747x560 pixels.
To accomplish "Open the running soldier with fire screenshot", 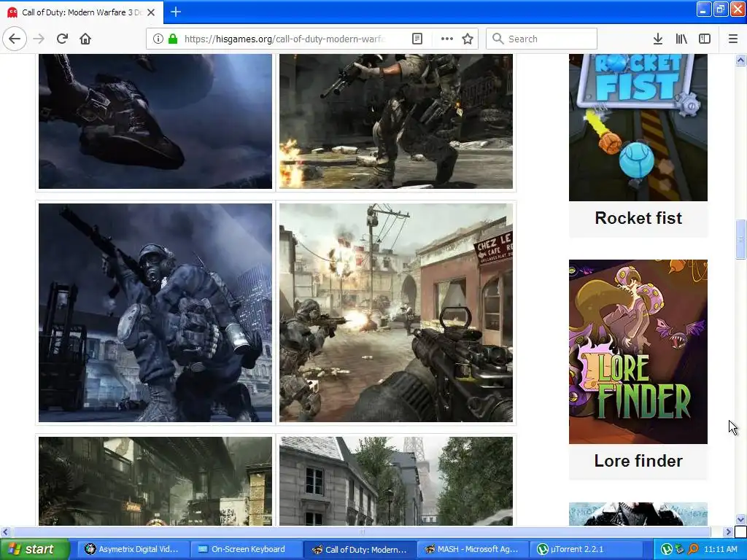I will click(396, 121).
